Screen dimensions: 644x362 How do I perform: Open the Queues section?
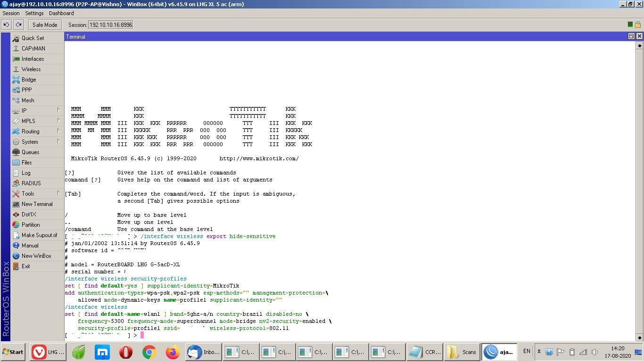30,152
